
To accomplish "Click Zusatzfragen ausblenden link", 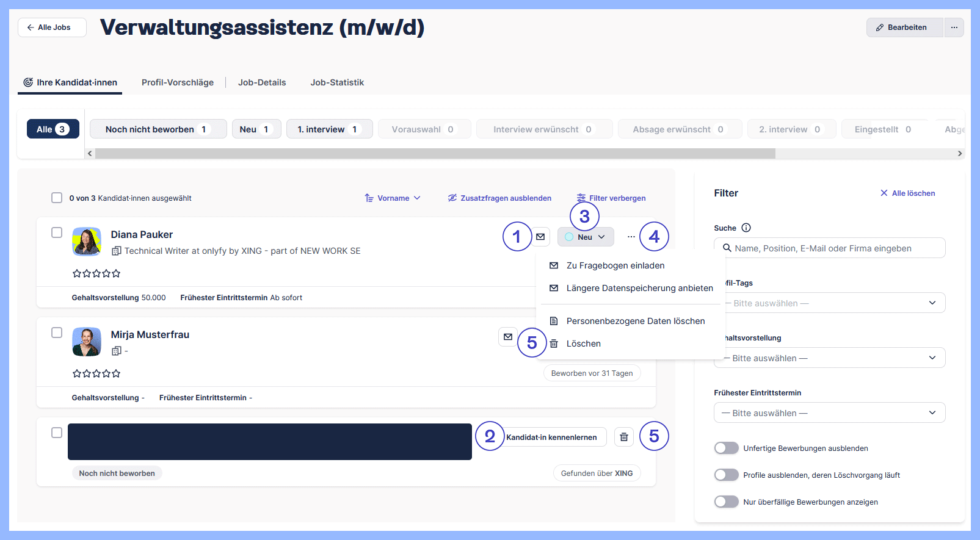I will pos(499,198).
